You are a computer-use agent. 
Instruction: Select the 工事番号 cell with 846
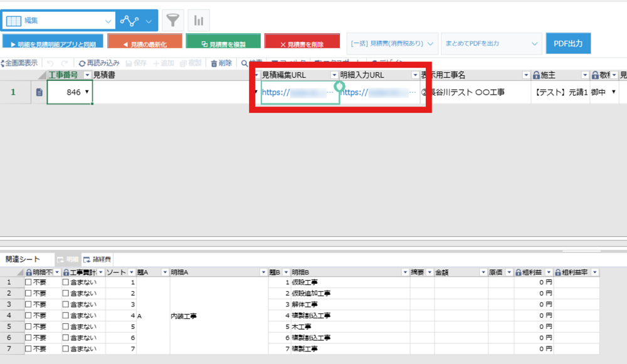click(x=70, y=92)
